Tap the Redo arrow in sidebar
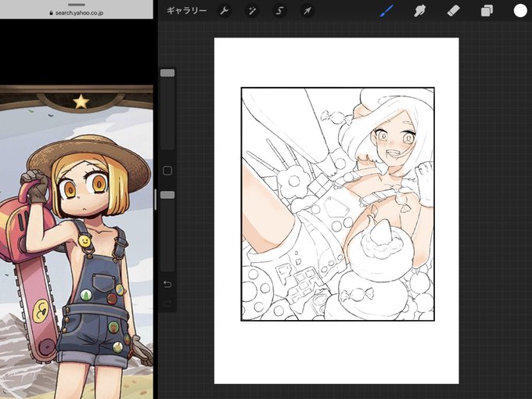 pyautogui.click(x=167, y=304)
